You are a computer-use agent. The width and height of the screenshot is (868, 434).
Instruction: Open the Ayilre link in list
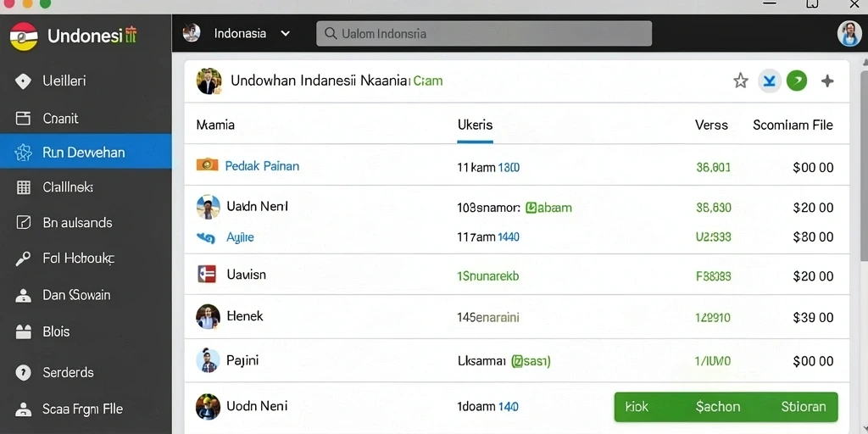240,237
